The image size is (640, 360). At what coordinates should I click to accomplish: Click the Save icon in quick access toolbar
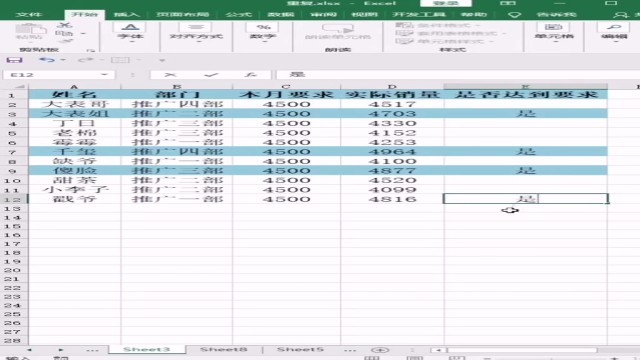[14, 60]
